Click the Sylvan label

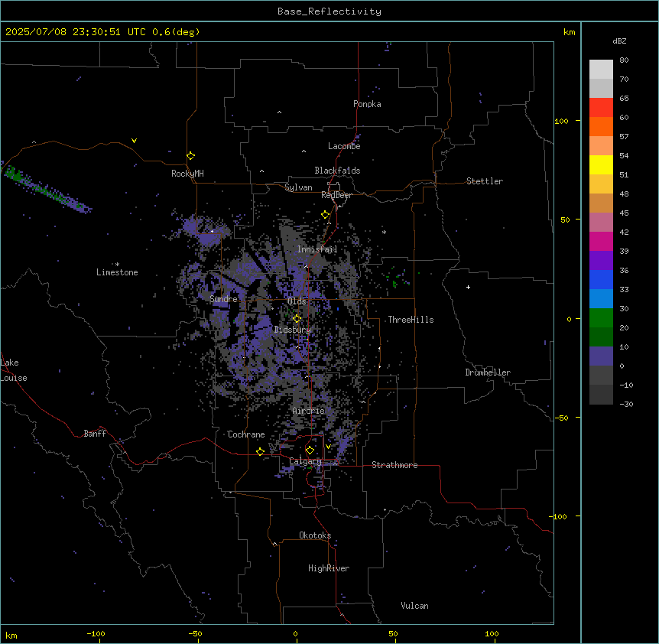pos(298,187)
